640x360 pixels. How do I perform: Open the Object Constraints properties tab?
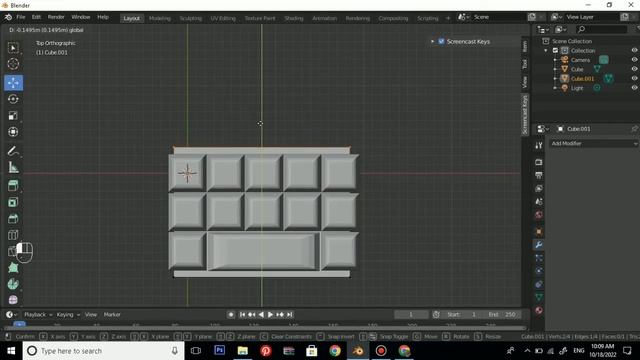tap(539, 284)
